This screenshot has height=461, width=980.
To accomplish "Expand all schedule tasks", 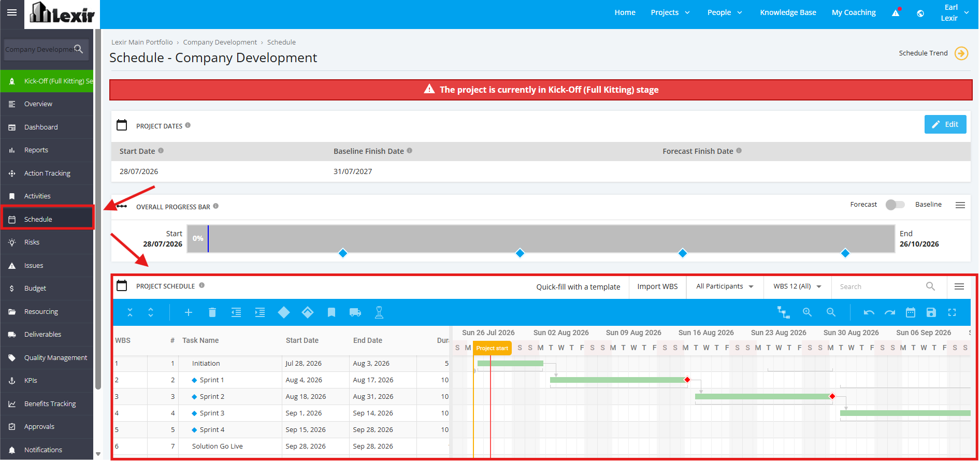I will click(x=151, y=312).
